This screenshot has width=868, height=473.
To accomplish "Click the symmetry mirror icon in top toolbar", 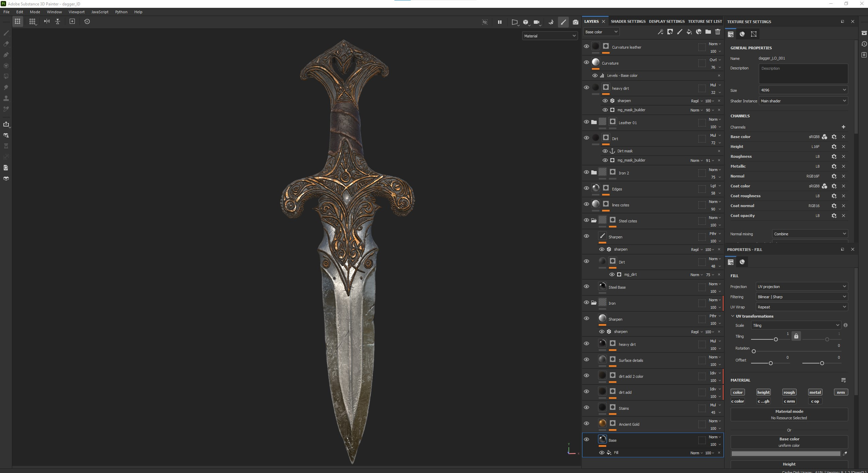I will click(x=47, y=21).
